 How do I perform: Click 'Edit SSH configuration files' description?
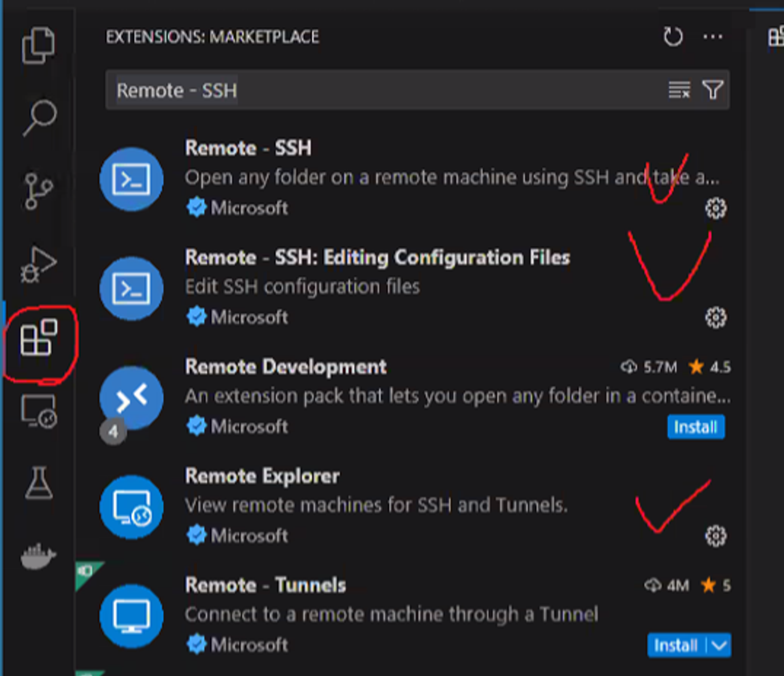[303, 287]
